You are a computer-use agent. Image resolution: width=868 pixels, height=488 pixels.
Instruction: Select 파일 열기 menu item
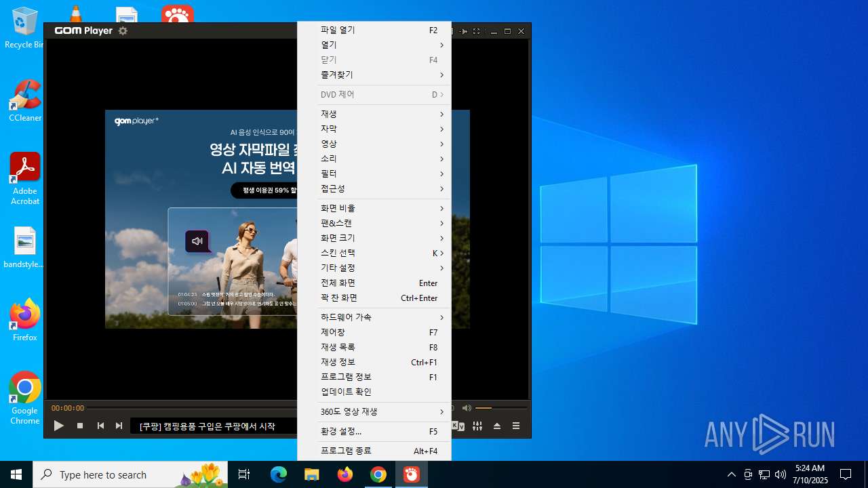pyautogui.click(x=374, y=30)
